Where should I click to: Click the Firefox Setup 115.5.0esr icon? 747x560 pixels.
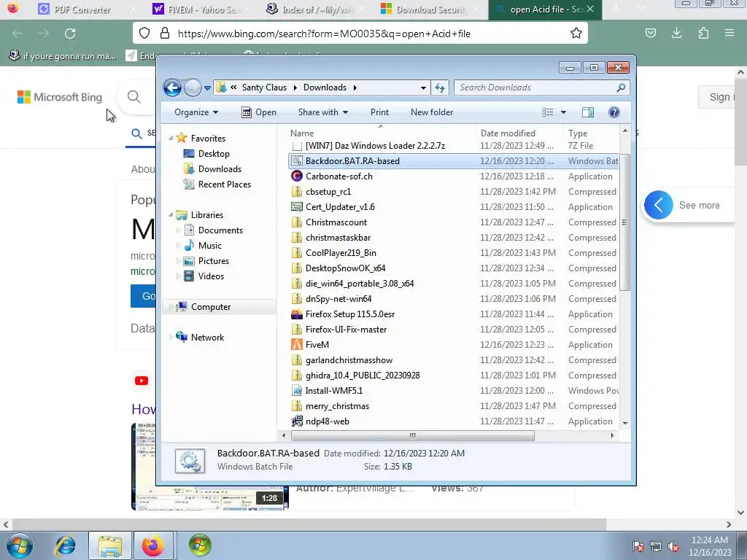click(x=297, y=314)
